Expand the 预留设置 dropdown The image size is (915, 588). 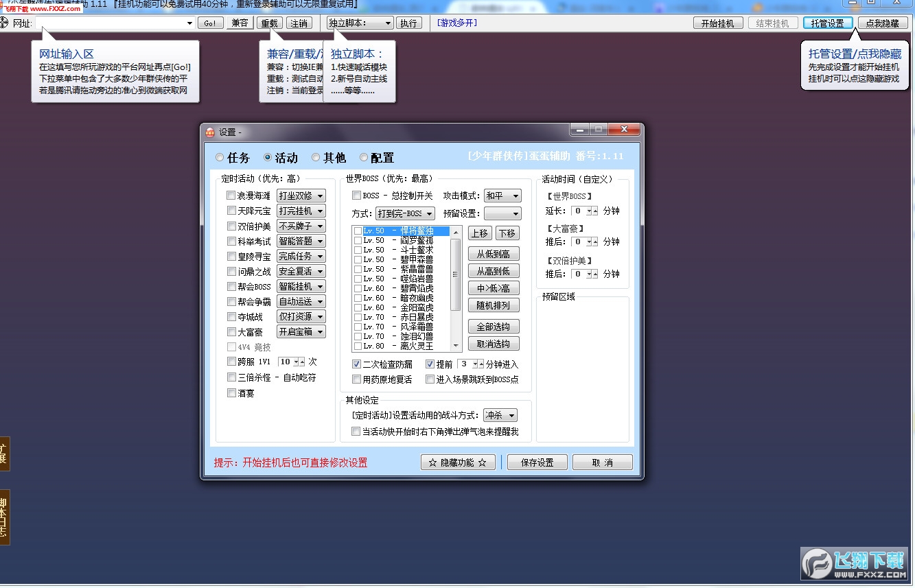click(x=502, y=213)
